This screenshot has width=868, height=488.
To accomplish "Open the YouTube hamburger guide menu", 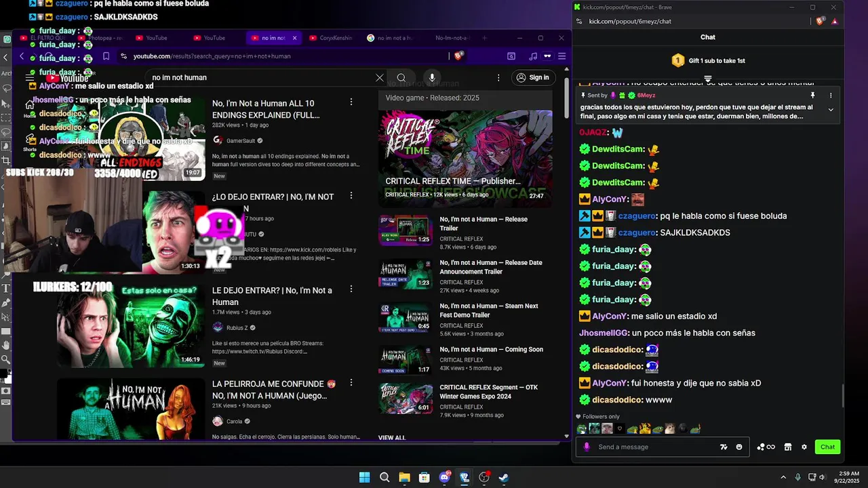I will pyautogui.click(x=30, y=78).
